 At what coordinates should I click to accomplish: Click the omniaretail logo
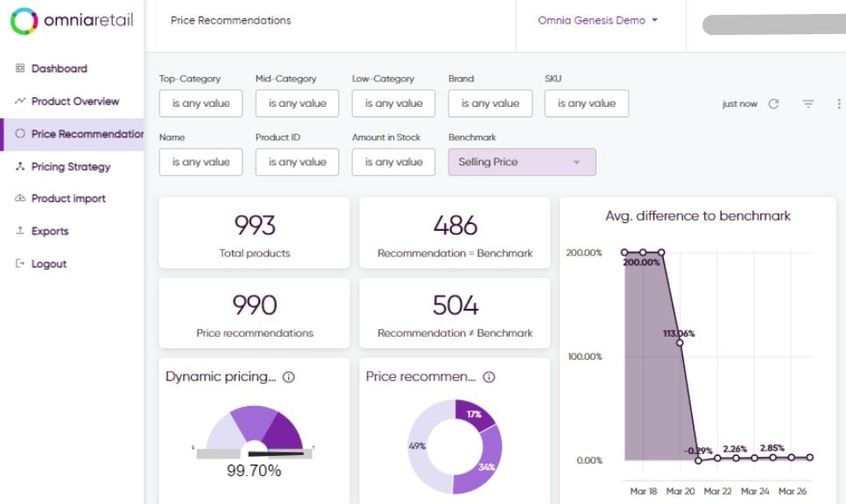pos(72,21)
